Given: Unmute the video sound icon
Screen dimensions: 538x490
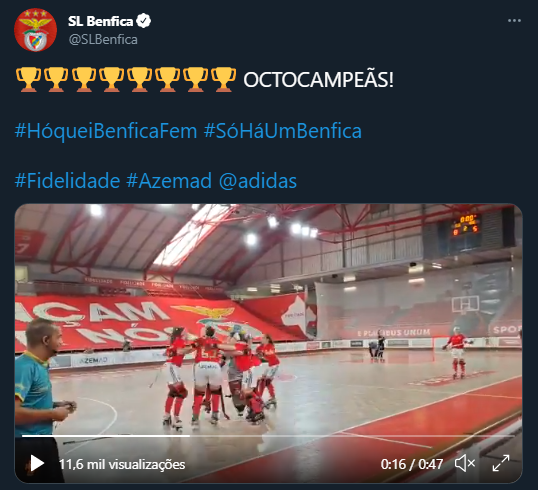Looking at the screenshot, I should point(465,464).
